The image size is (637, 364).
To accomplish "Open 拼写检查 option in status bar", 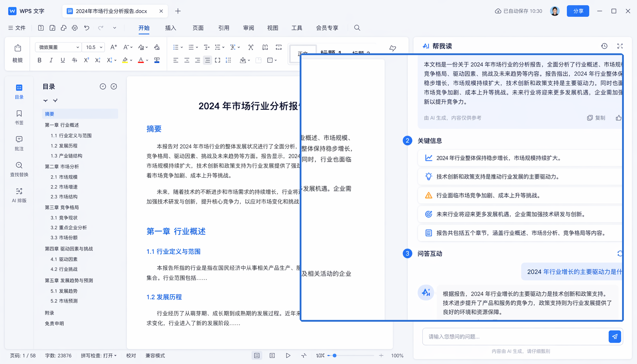I will (99, 355).
